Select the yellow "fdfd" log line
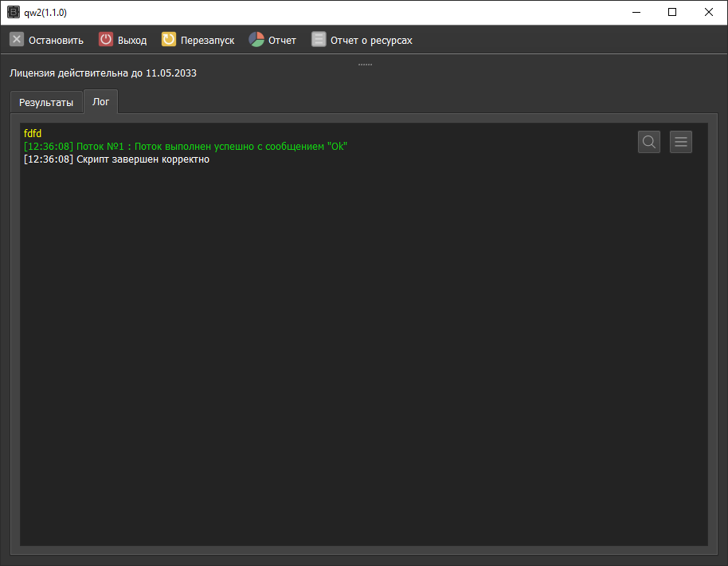 33,134
